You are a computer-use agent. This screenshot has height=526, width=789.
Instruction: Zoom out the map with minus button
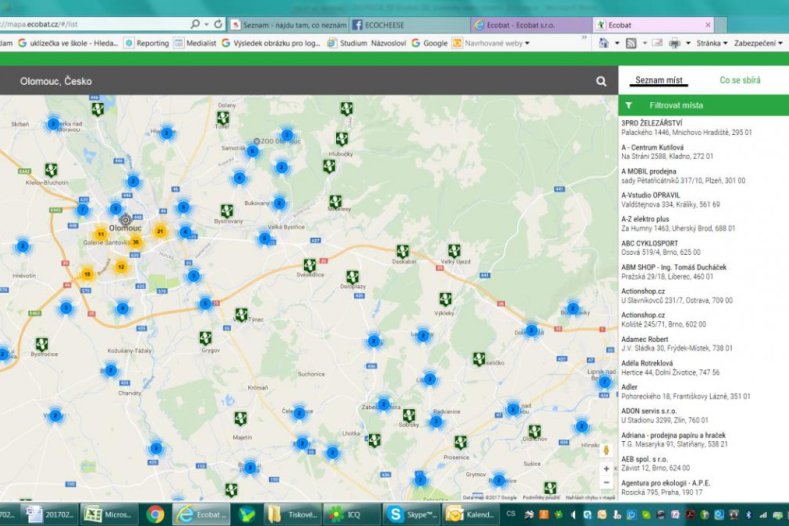pos(606,482)
